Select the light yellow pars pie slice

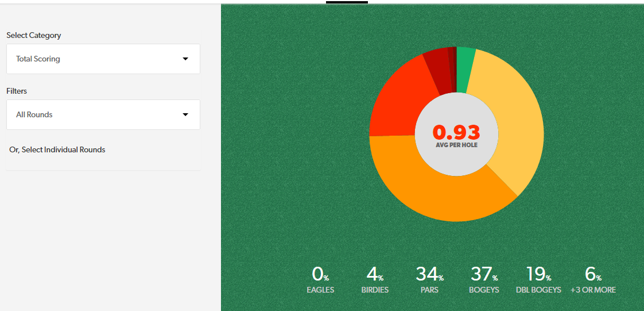point(511,121)
